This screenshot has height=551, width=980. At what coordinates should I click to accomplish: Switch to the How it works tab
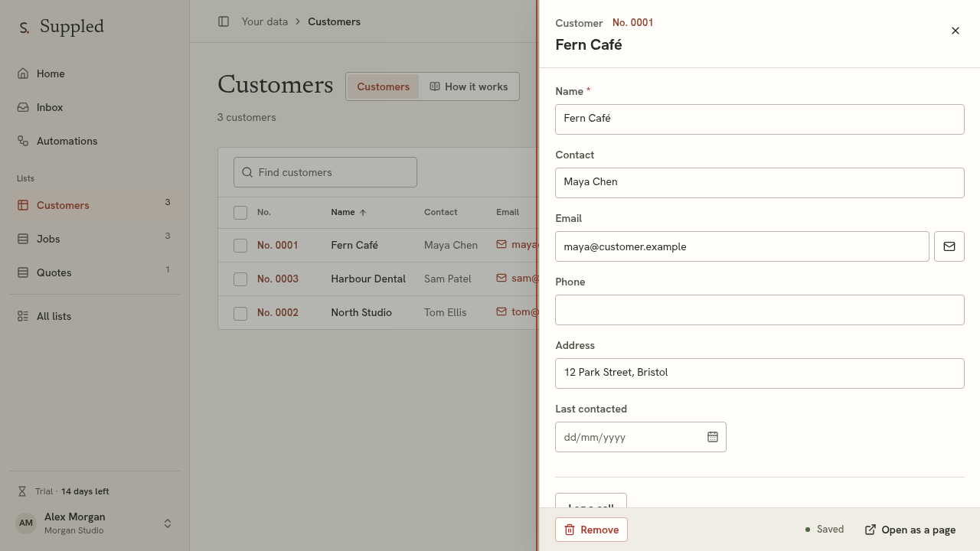(469, 86)
